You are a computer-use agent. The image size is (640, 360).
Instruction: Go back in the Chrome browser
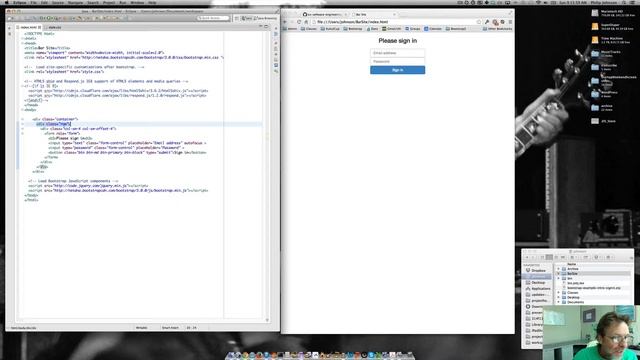[x=285, y=22]
